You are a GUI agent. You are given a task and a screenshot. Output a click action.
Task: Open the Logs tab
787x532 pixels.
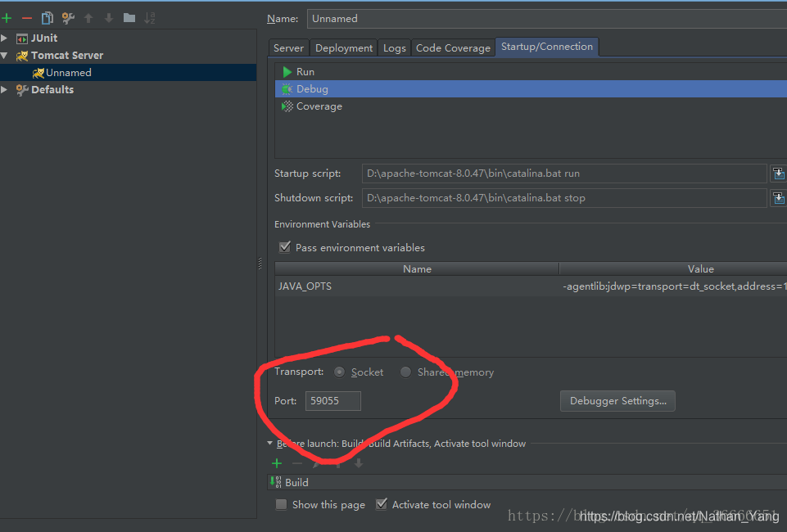point(395,48)
